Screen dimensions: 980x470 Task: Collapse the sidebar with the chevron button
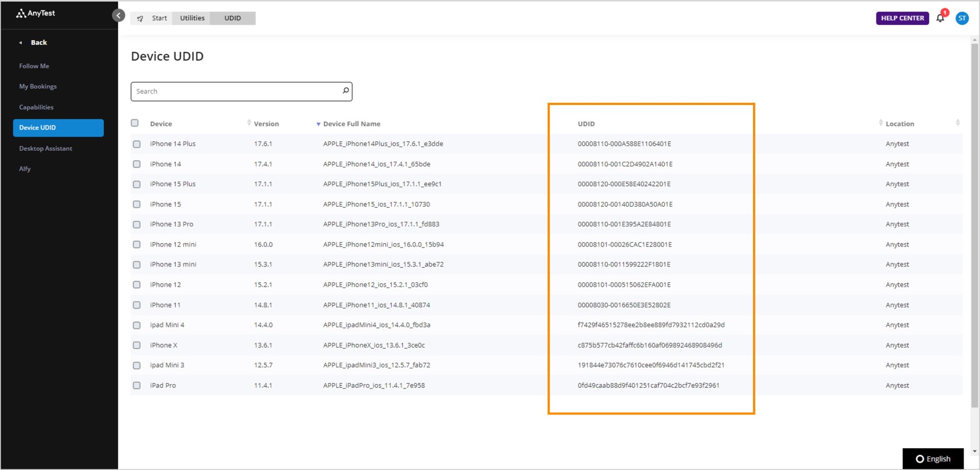(x=118, y=15)
